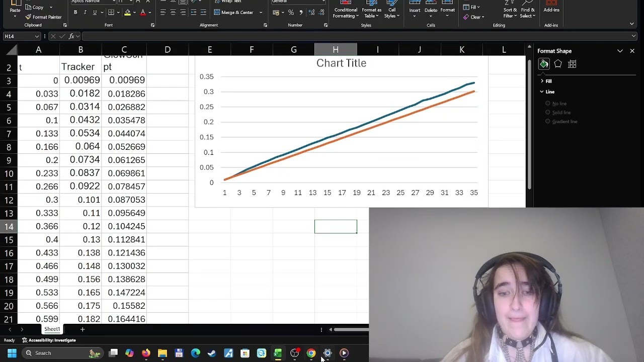Viewport: 644px width, 362px height.
Task: Open the Delete cells menu
Action: [x=431, y=10]
